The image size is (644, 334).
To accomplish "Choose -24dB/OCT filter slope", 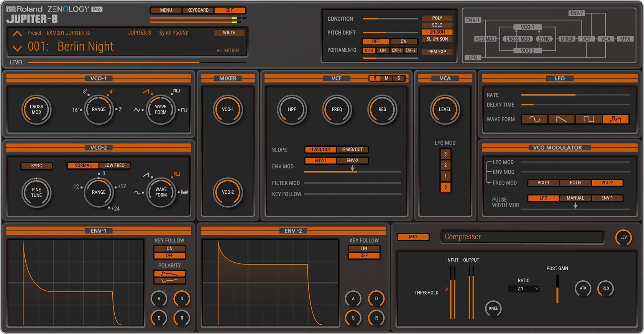I will click(352, 150).
